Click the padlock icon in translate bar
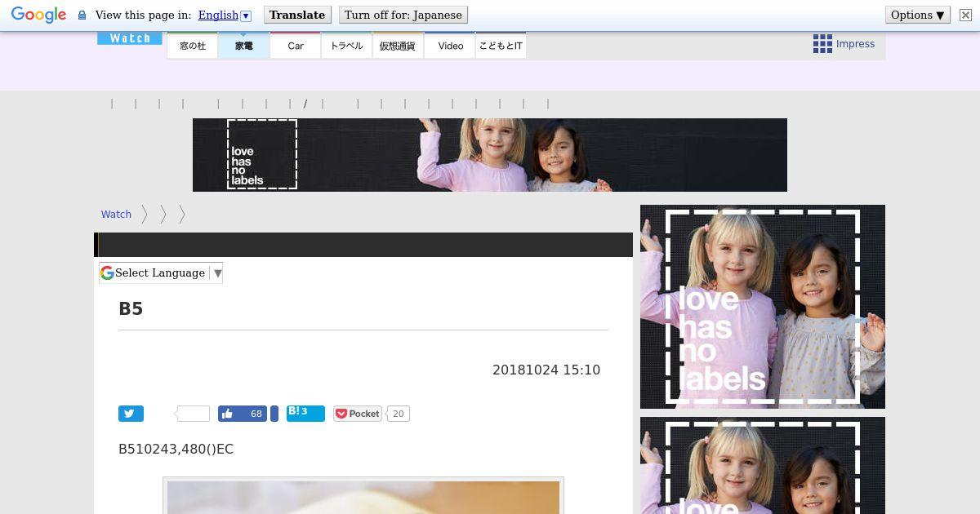The height and width of the screenshot is (514, 980). point(82,15)
